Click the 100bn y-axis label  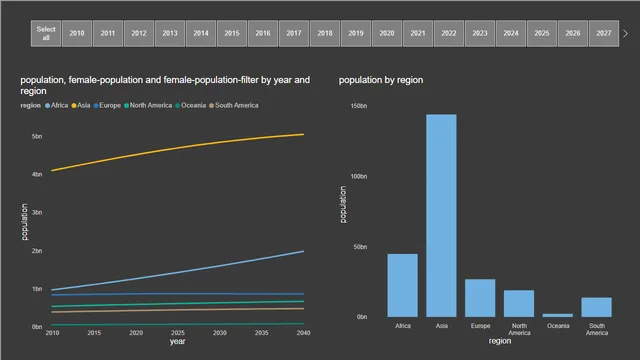point(359,176)
